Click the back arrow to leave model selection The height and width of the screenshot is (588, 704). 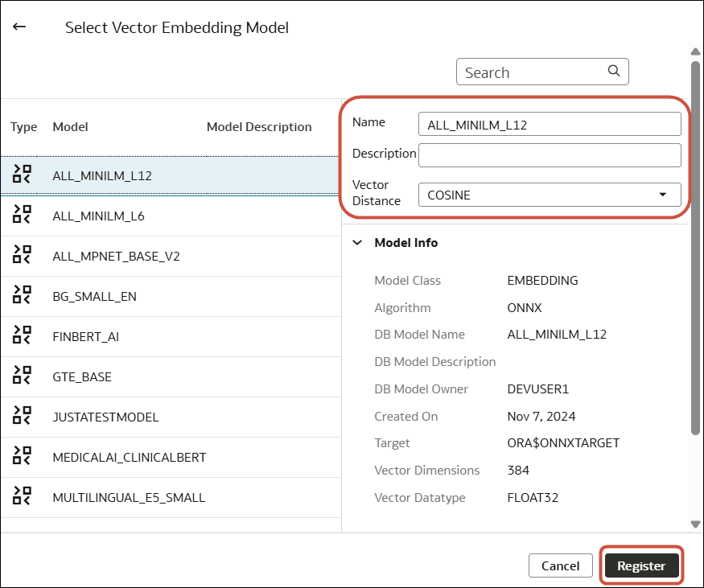click(19, 27)
